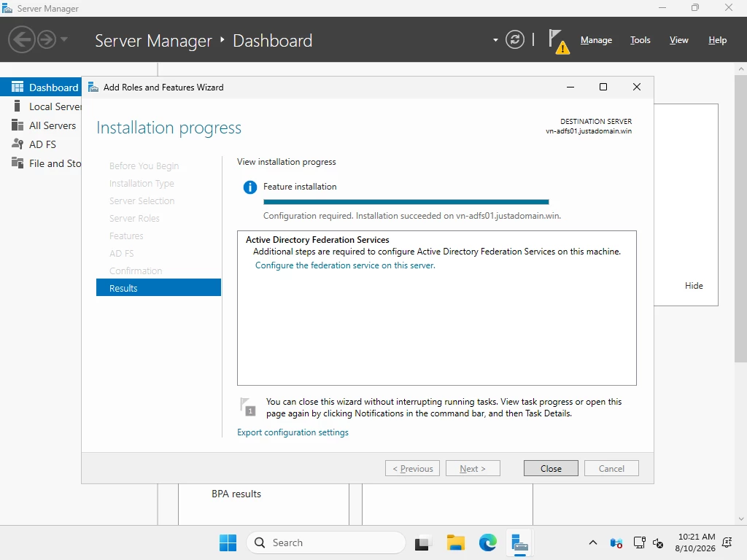Image resolution: width=747 pixels, height=560 pixels.
Task: Open the View menu
Action: tap(678, 40)
